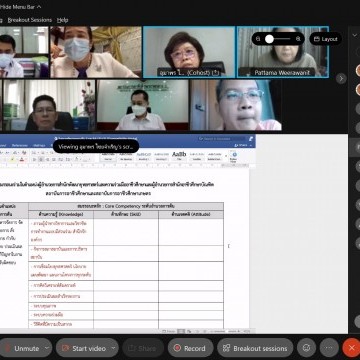Zoom out with minus magnifier icon
Viewport: 360px width, 360px height.
(x=258, y=39)
